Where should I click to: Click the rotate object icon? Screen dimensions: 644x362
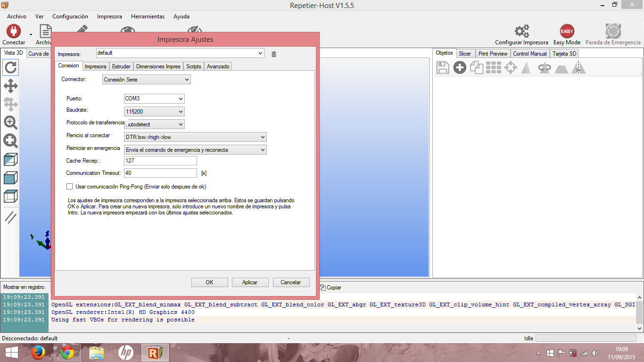[x=545, y=68]
